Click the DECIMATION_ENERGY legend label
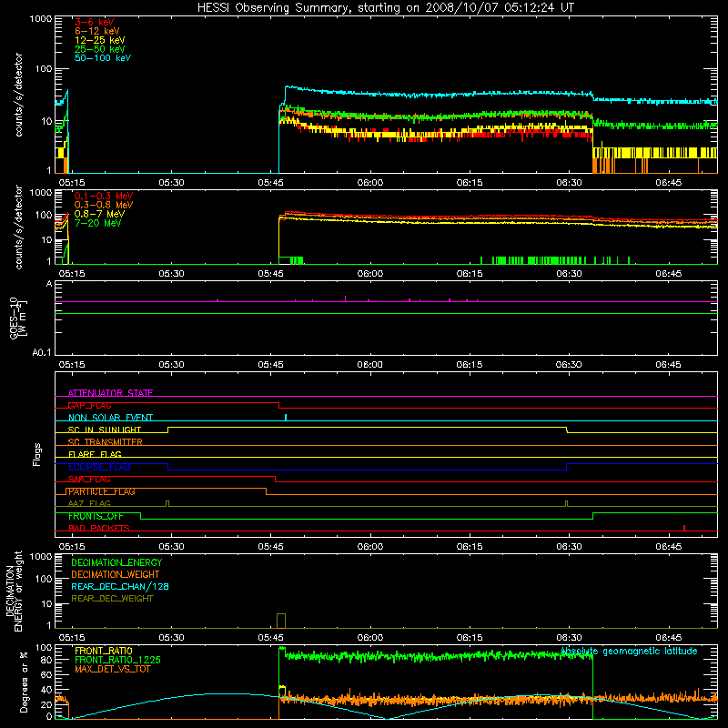This screenshot has height=728, width=728. coord(116,562)
